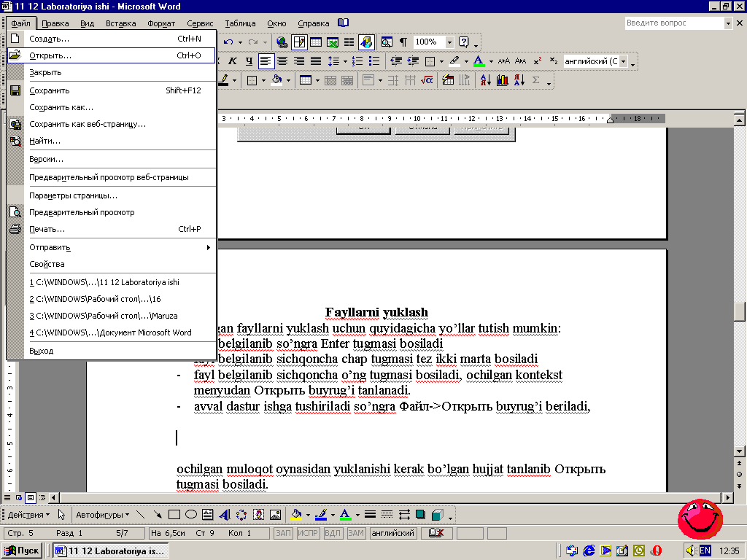Open the Формат menu

click(161, 23)
